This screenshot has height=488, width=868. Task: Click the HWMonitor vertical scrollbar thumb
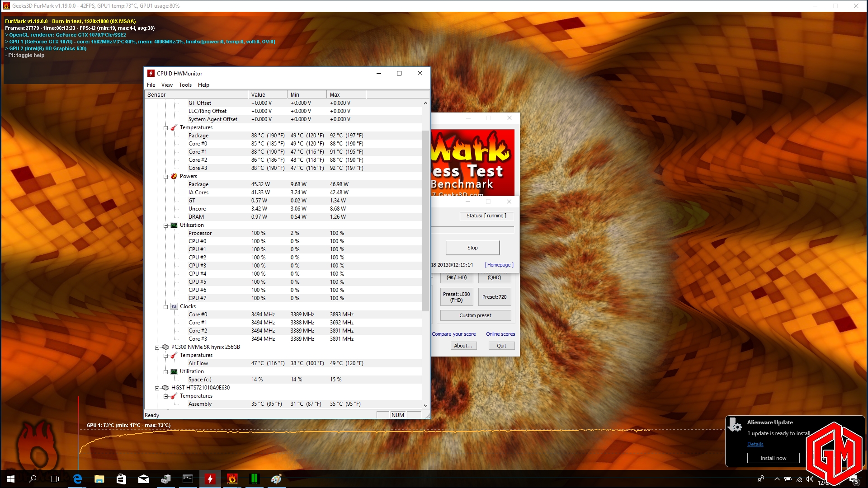coord(425,221)
